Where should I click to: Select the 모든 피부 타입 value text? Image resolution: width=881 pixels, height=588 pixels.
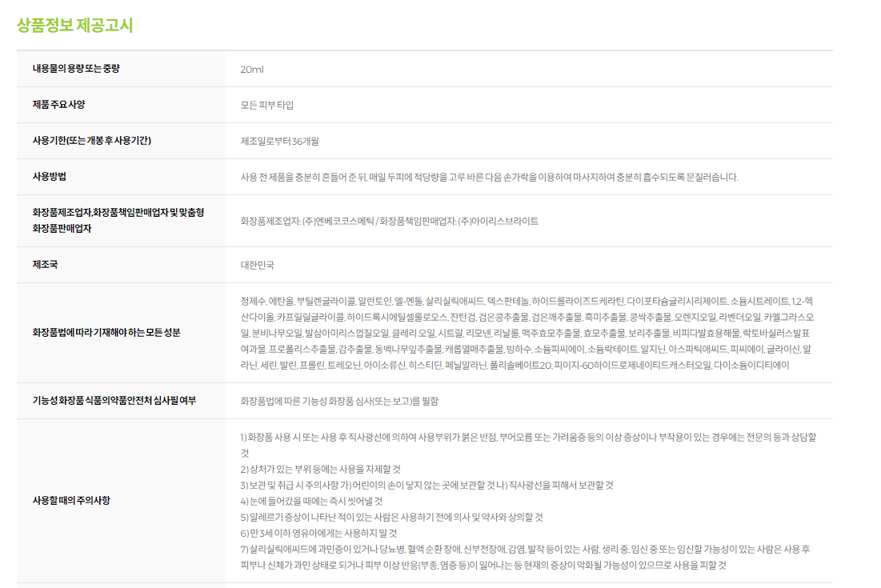(267, 106)
